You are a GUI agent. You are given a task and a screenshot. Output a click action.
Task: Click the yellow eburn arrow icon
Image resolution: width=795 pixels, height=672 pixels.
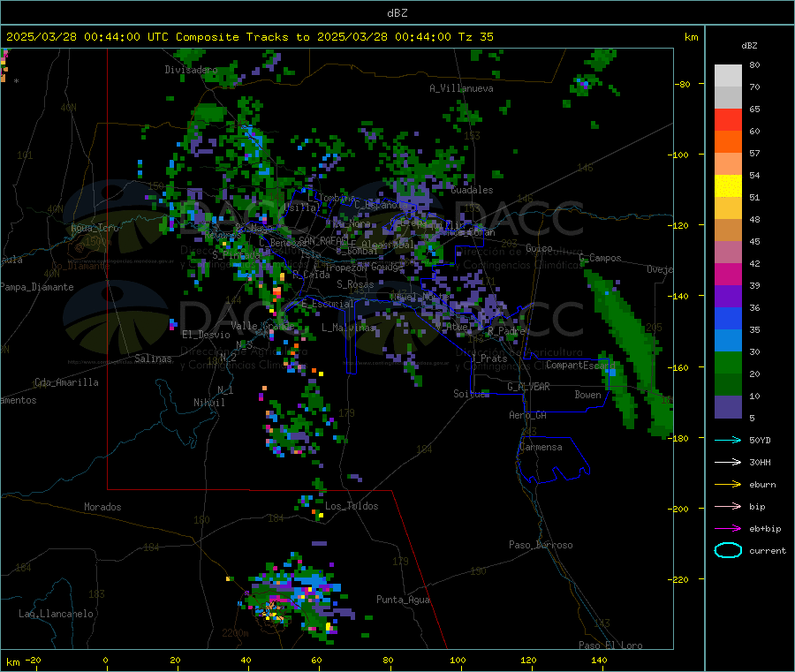click(728, 485)
